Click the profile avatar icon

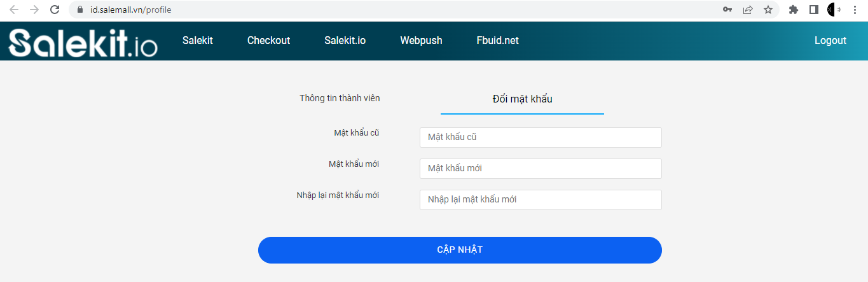pos(834,10)
